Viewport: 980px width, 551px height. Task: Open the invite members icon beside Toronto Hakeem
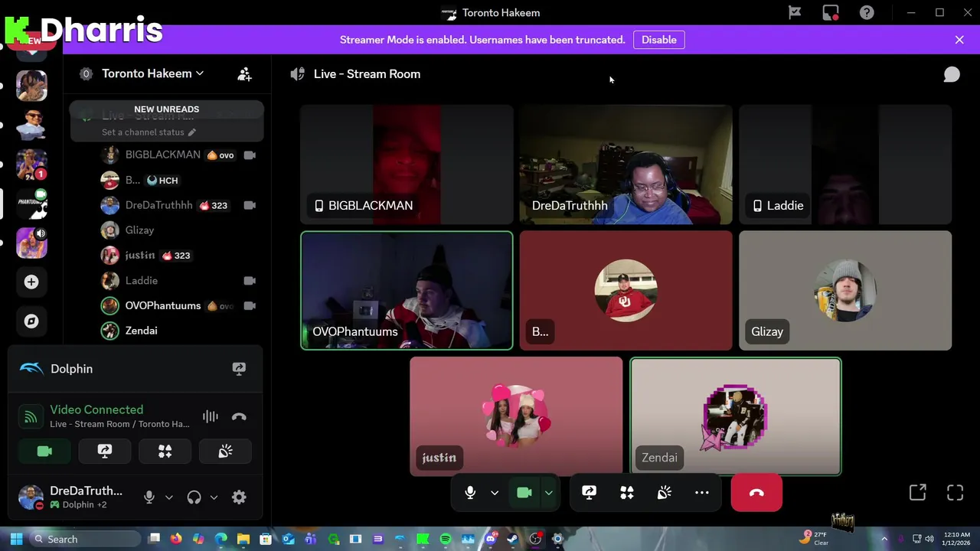click(x=244, y=74)
